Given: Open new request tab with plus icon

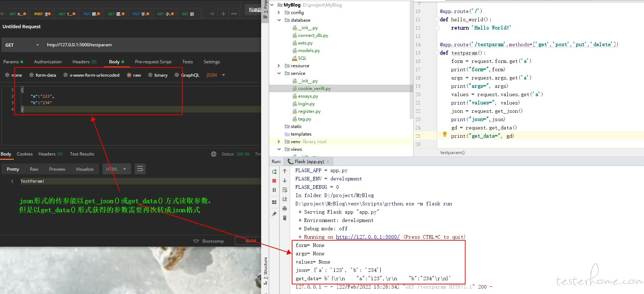Looking at the screenshot, I should click(x=223, y=14).
